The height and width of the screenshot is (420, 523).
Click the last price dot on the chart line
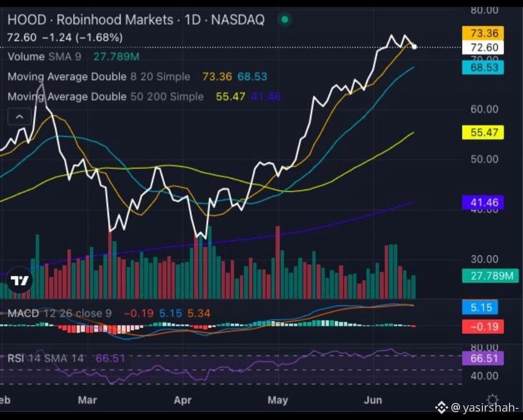414,46
